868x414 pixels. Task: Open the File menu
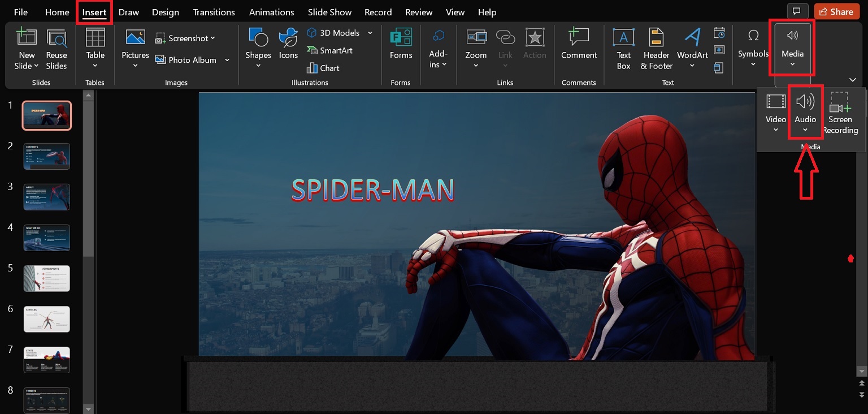[x=21, y=12]
